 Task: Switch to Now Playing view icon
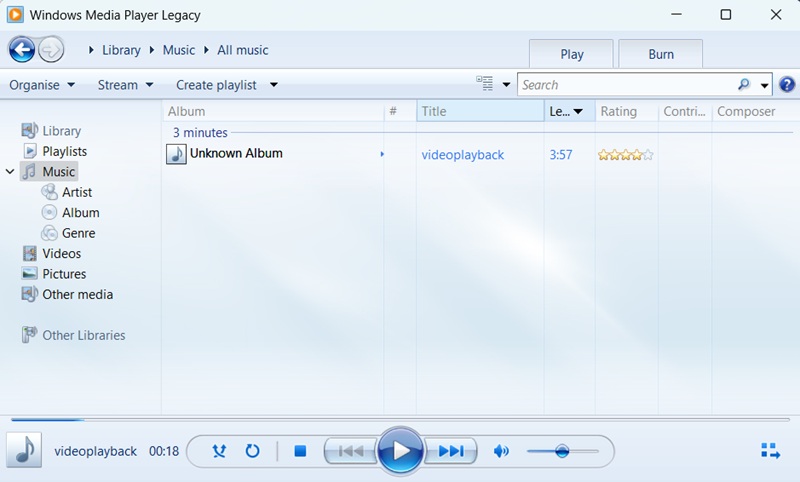(770, 451)
